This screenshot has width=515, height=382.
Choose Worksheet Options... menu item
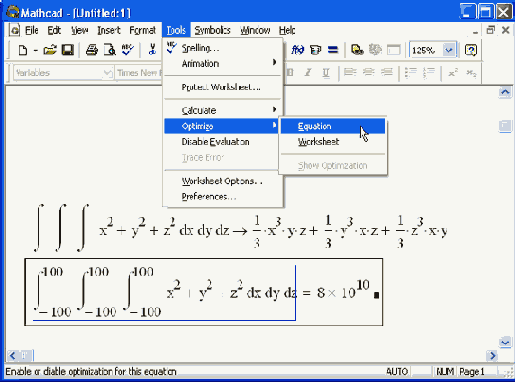(223, 181)
